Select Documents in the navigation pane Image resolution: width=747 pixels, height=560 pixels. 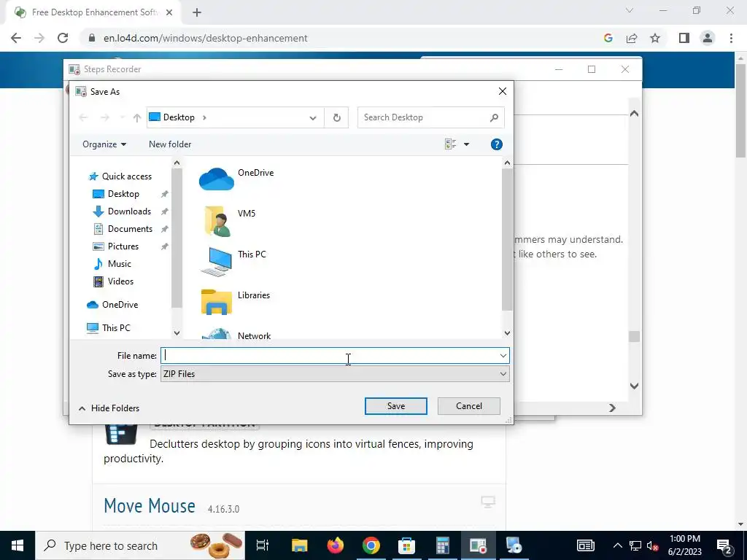(123, 229)
